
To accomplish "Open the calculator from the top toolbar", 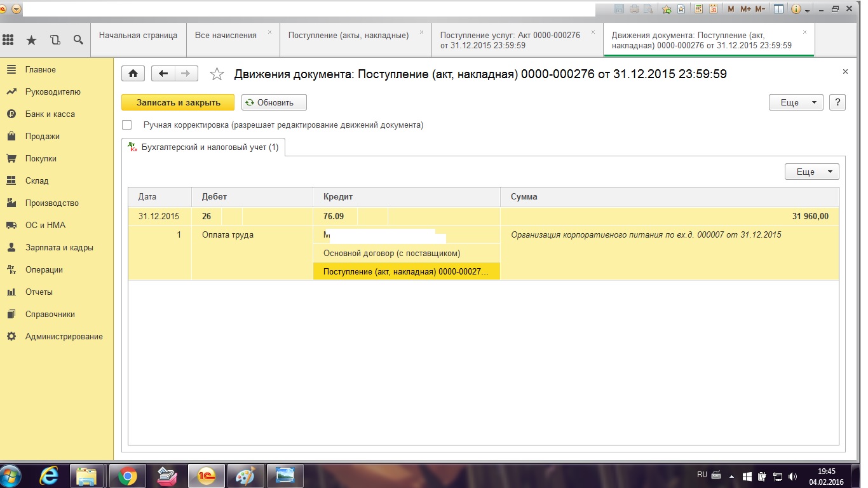I will click(699, 10).
